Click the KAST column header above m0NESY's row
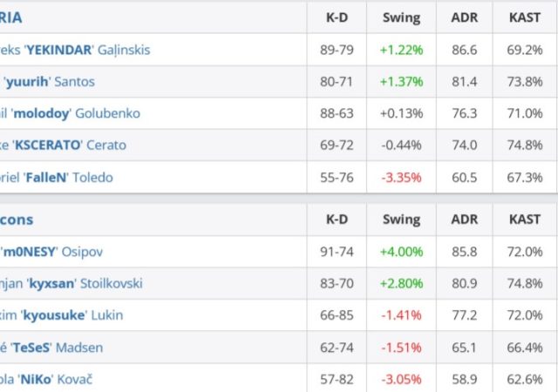This screenshot has height=392, width=558. pyautogui.click(x=524, y=220)
